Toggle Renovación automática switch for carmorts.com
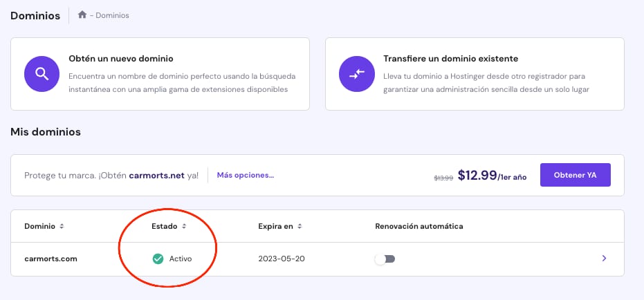 tap(384, 259)
